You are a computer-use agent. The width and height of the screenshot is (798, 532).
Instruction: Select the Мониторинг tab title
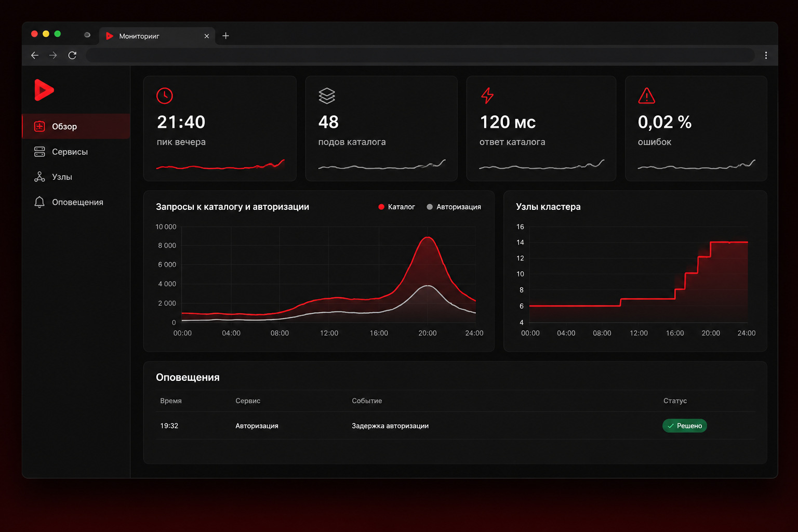click(139, 36)
